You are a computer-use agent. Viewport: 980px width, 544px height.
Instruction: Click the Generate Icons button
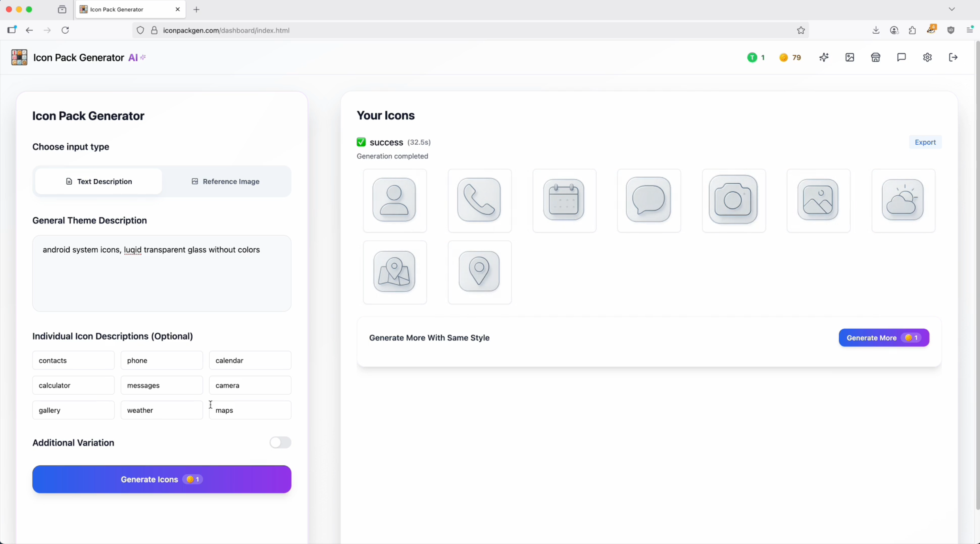pyautogui.click(x=162, y=479)
